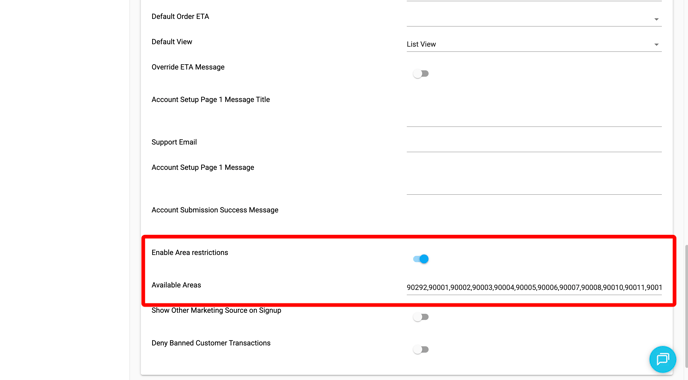The image size is (688, 380).
Task: Click the Account Submission Success Message label
Action: pos(215,210)
